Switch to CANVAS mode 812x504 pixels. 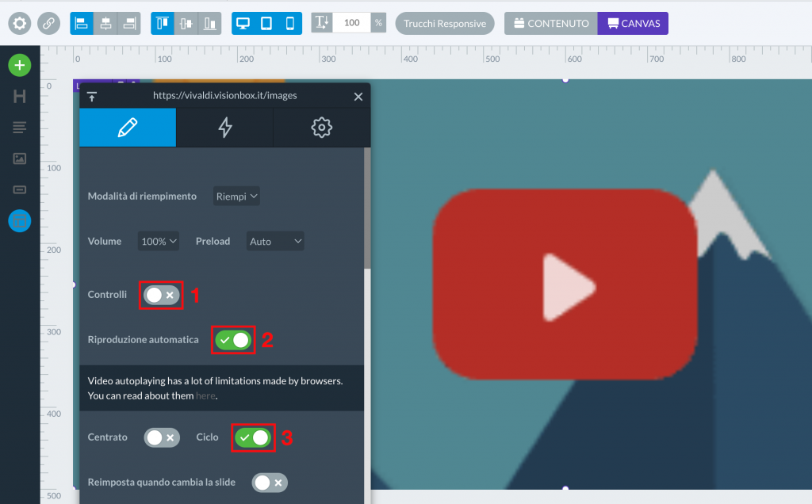click(x=633, y=23)
